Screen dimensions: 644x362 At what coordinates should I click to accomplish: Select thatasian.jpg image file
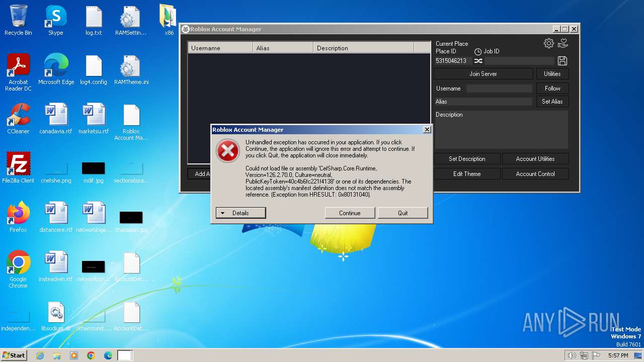coord(131,221)
